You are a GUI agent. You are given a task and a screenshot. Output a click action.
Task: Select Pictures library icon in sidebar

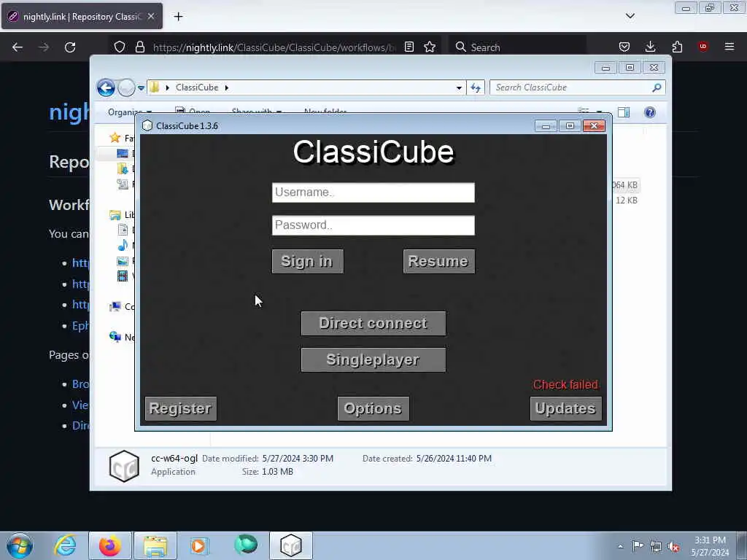point(123,261)
